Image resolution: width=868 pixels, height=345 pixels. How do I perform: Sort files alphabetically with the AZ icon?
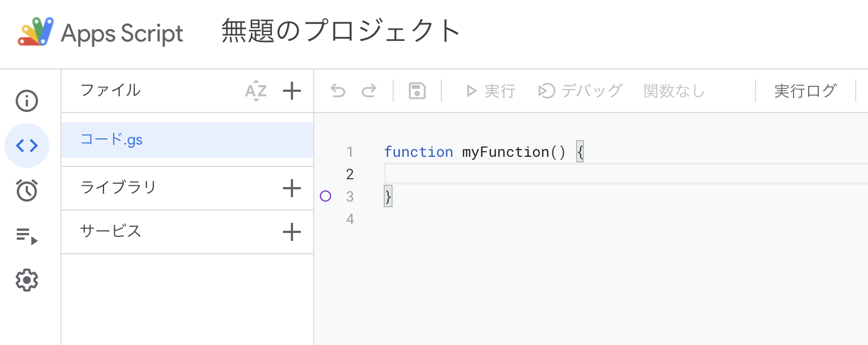click(x=256, y=91)
